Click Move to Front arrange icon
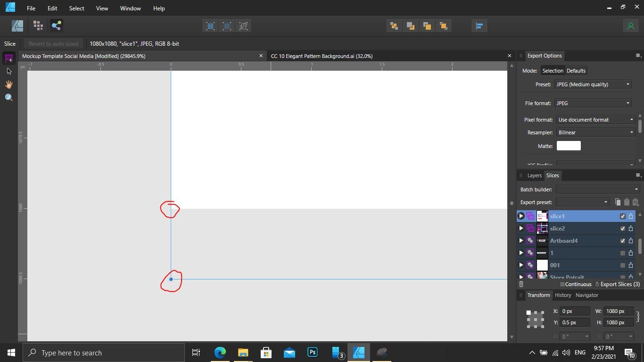The width and height of the screenshot is (644, 362). click(x=443, y=26)
